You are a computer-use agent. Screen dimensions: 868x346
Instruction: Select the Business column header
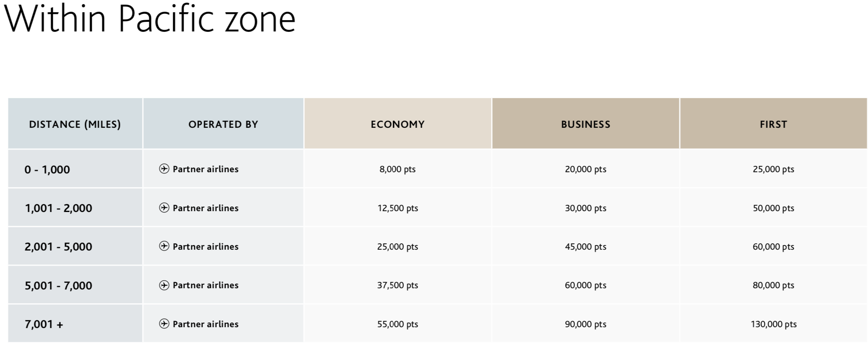click(x=585, y=124)
